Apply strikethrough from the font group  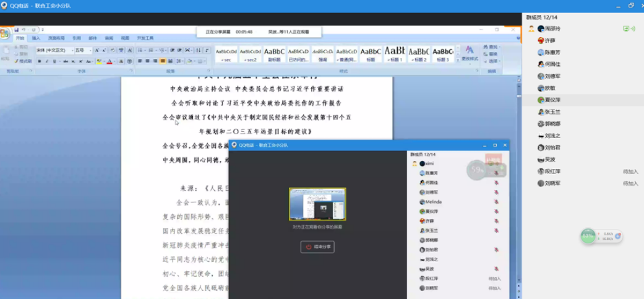[66, 61]
